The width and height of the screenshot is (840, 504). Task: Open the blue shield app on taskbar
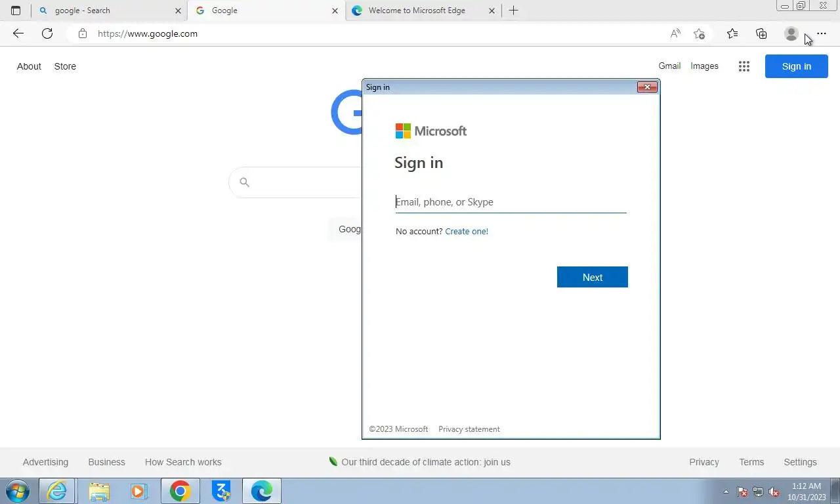tap(221, 491)
